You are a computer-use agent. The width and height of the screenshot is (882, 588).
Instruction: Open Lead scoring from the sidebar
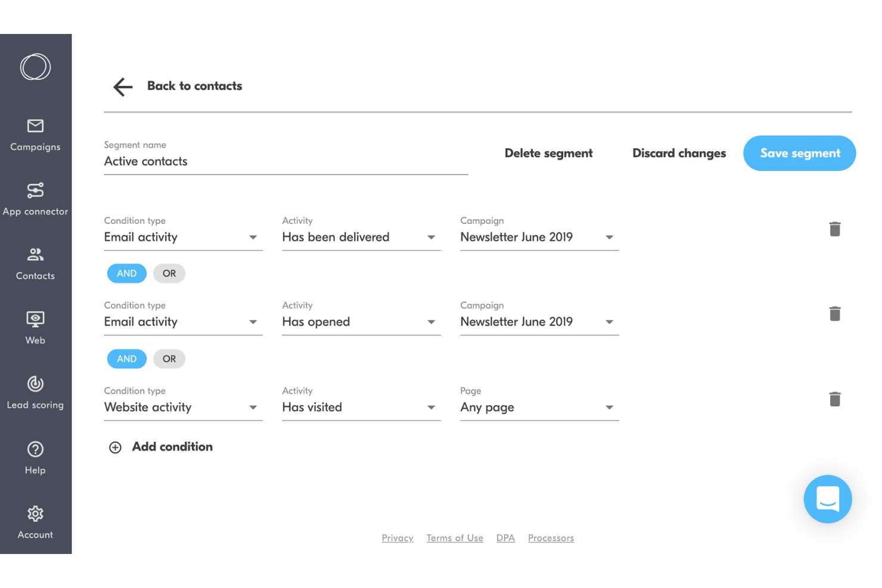pyautogui.click(x=35, y=393)
